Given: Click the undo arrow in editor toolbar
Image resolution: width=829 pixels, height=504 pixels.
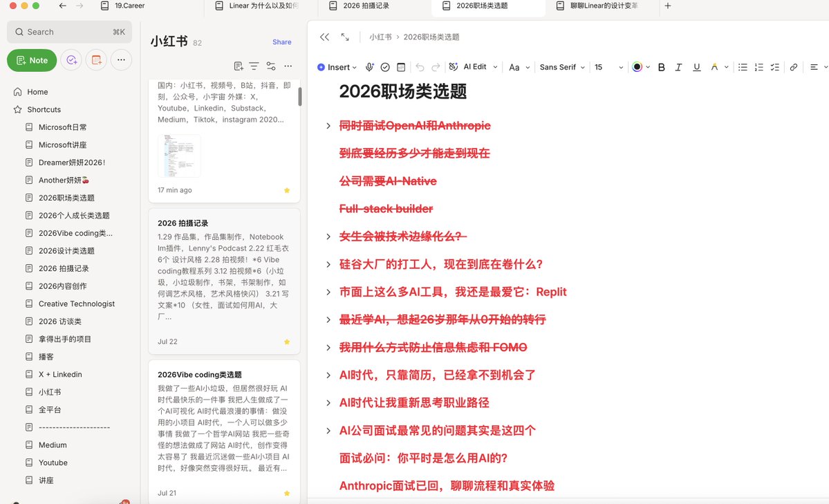Looking at the screenshot, I should click(420, 67).
